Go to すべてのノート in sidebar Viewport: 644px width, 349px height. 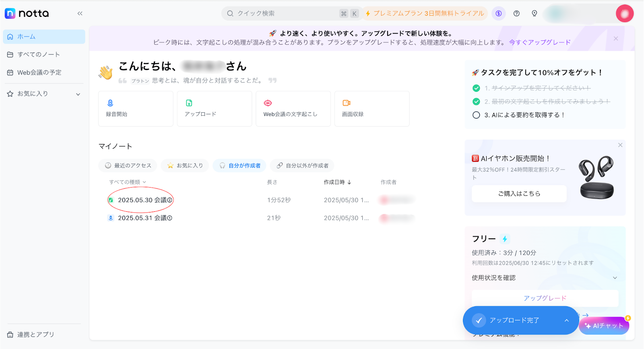point(39,54)
